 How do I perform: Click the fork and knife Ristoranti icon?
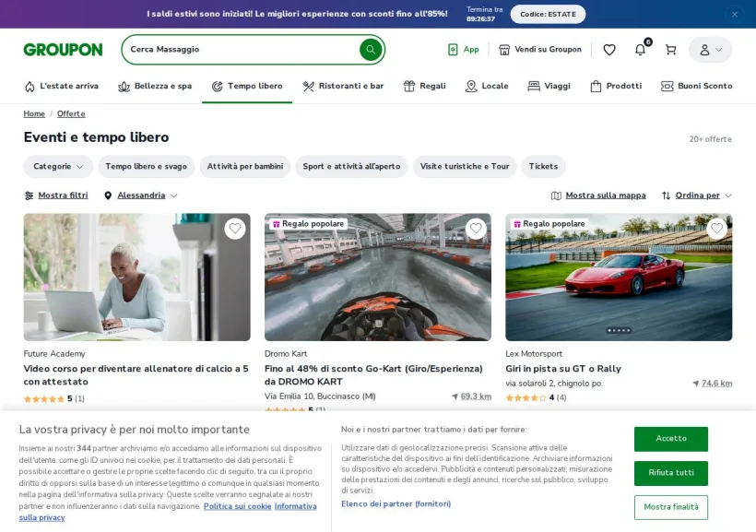pyautogui.click(x=308, y=87)
